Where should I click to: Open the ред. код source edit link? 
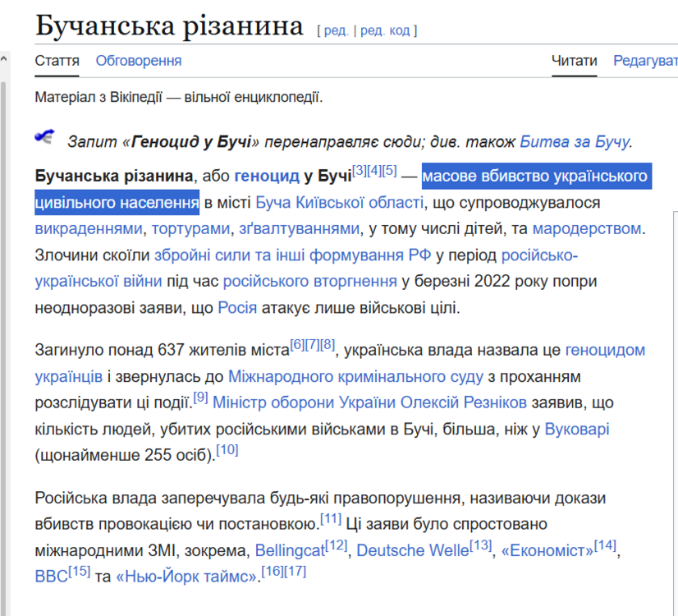click(x=385, y=30)
